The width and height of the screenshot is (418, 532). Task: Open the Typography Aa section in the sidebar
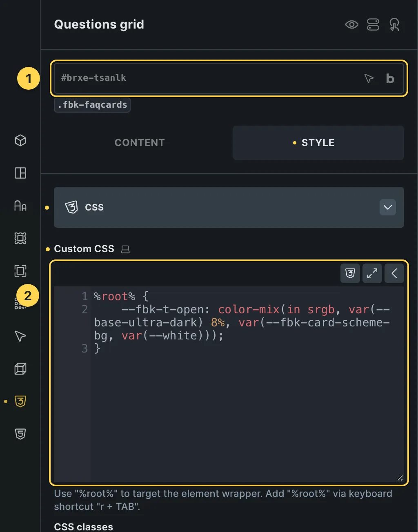pyautogui.click(x=20, y=206)
